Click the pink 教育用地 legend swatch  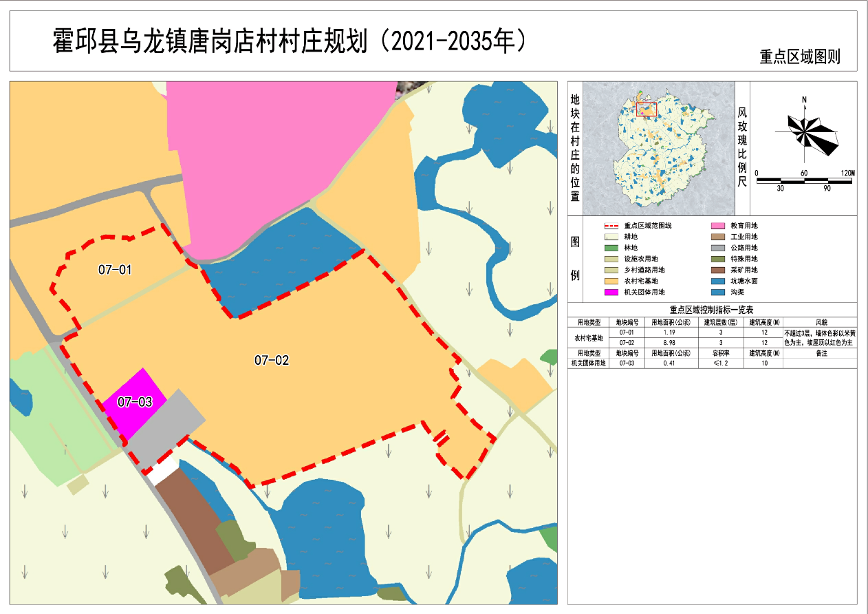[x=719, y=226]
